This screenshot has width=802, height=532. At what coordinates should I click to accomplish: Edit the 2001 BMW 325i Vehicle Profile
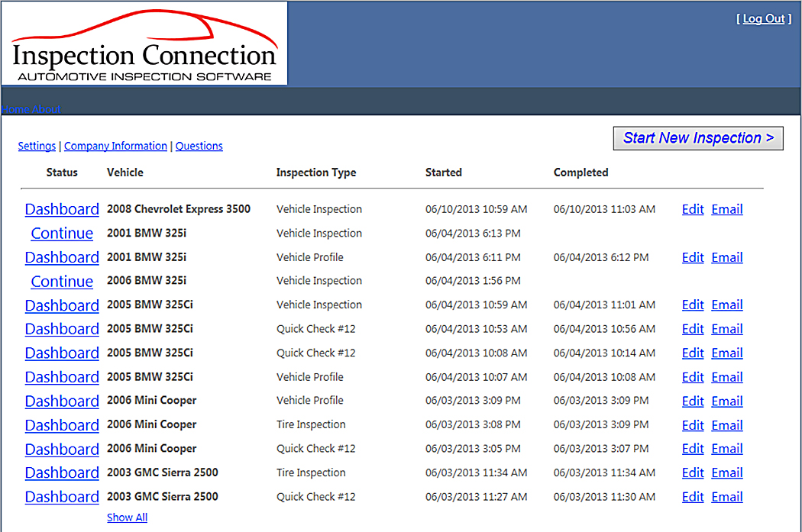(693, 257)
